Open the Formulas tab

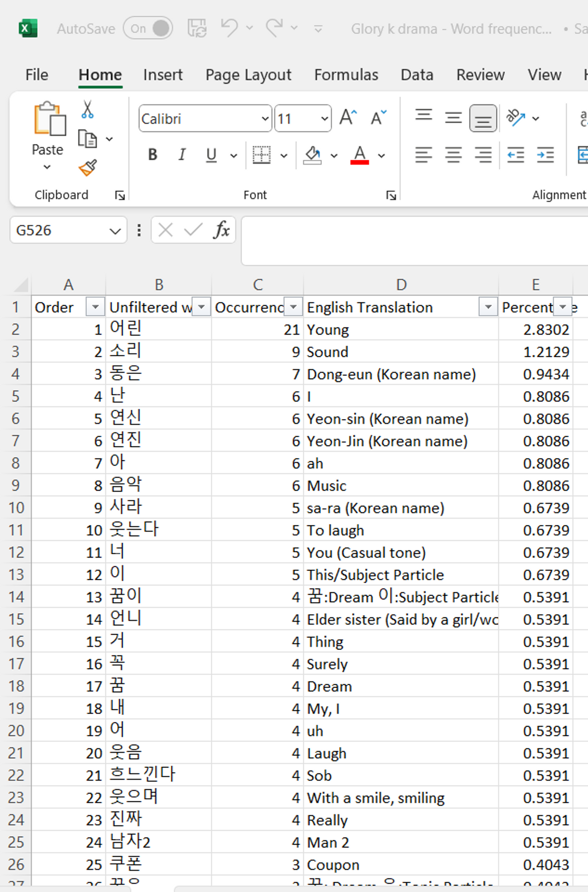pyautogui.click(x=346, y=74)
